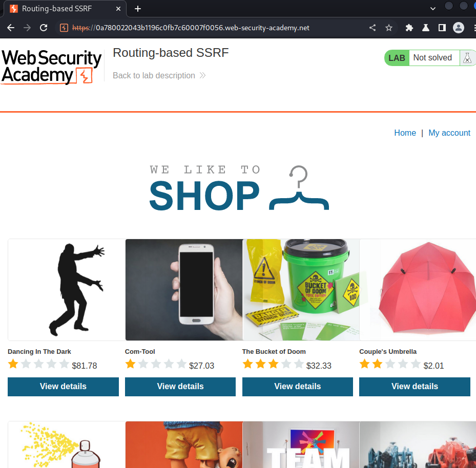
Task: Toggle the side panel icon
Action: point(442,28)
